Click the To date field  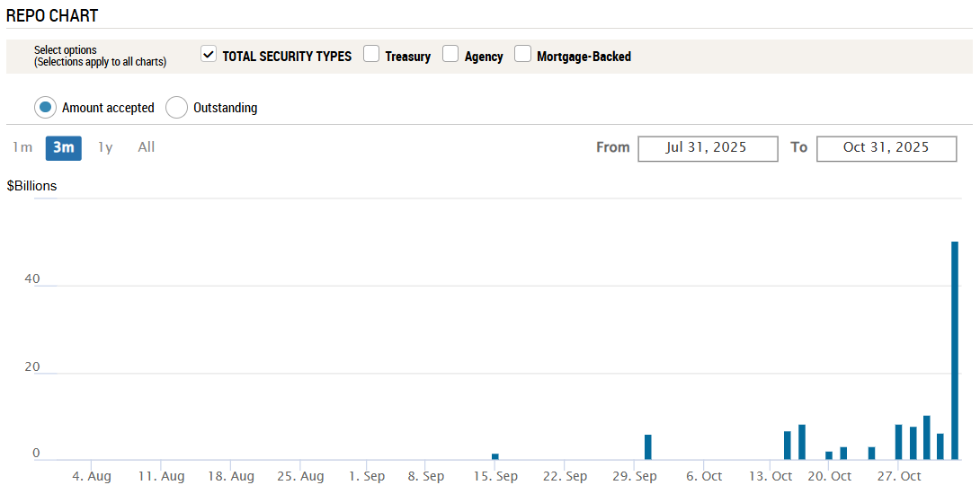click(x=886, y=148)
